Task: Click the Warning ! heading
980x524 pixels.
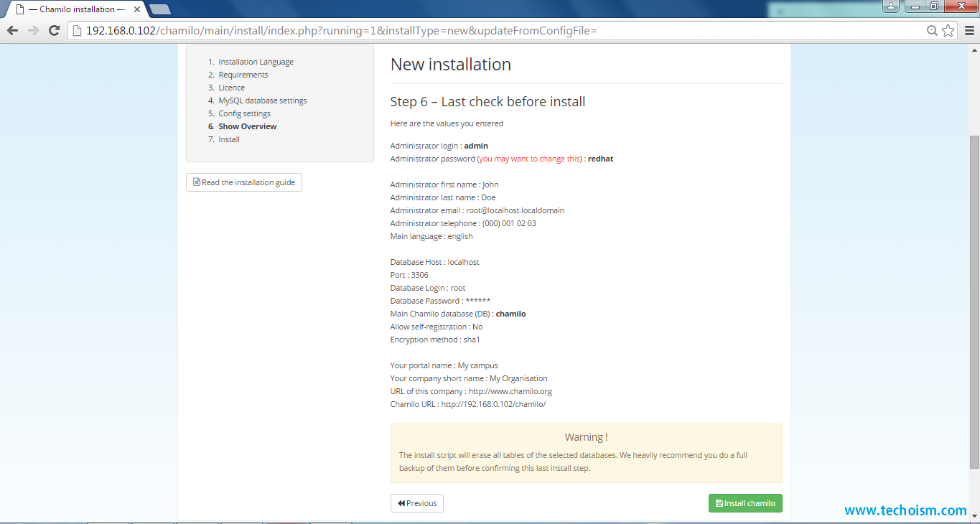Action: 586,437
